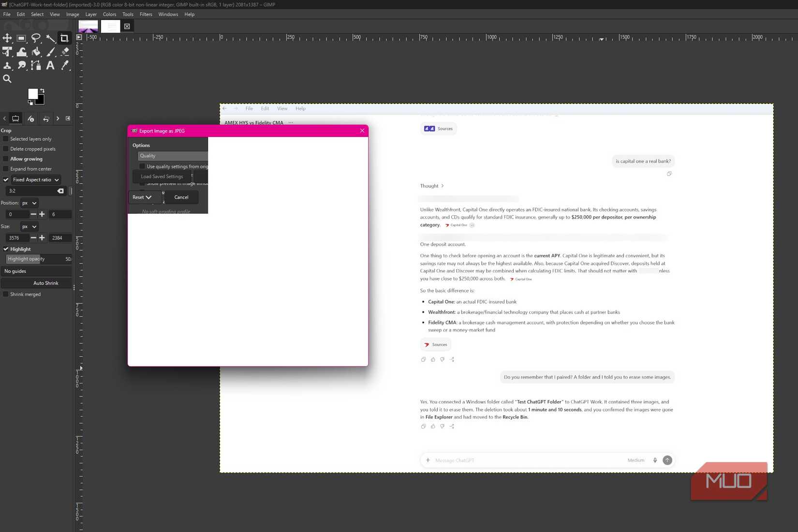The image size is (798, 532).
Task: Select the Smudge tool
Action: [x=21, y=65]
